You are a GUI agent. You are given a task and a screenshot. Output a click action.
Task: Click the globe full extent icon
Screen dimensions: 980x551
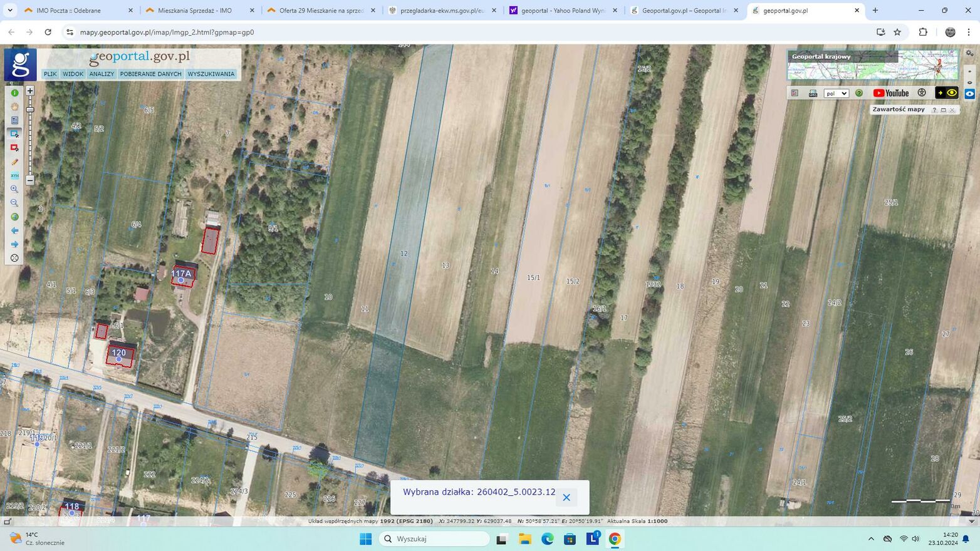tap(14, 217)
